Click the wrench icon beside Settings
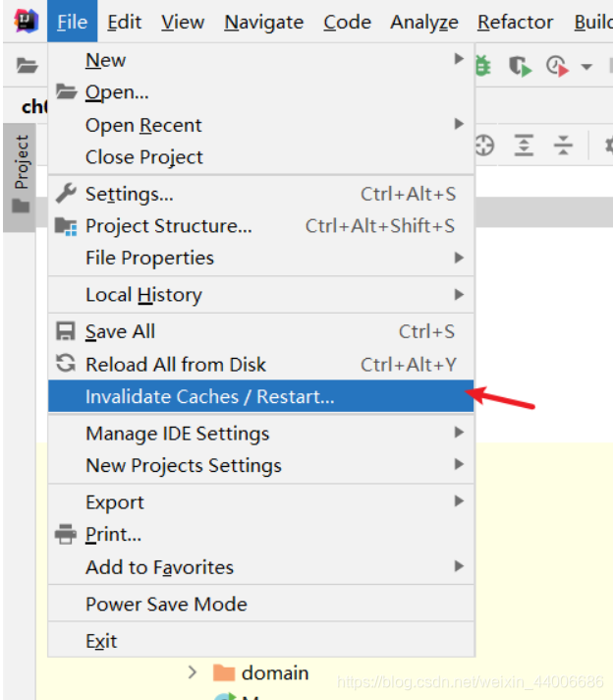This screenshot has height=700, width=613. (x=66, y=194)
